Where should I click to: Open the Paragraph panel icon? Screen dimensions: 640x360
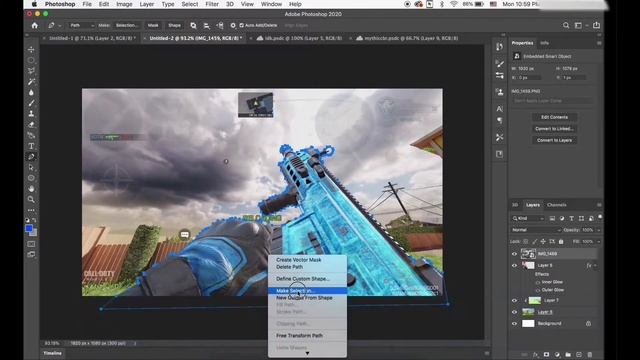pyautogui.click(x=500, y=121)
